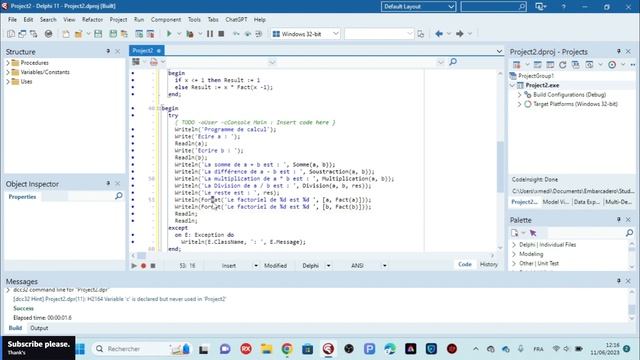Expand the Uses node in Structure
The height and width of the screenshot is (360, 640).
8,82
